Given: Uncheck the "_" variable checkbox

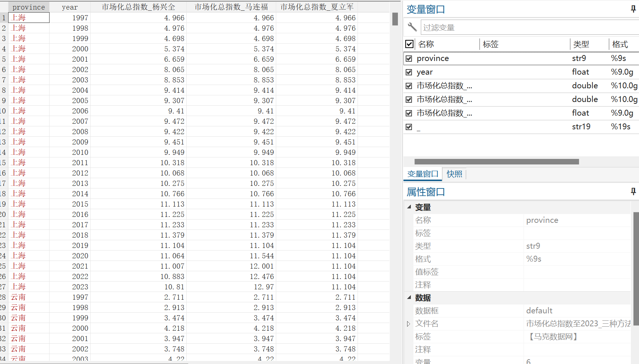Looking at the screenshot, I should pyautogui.click(x=409, y=126).
